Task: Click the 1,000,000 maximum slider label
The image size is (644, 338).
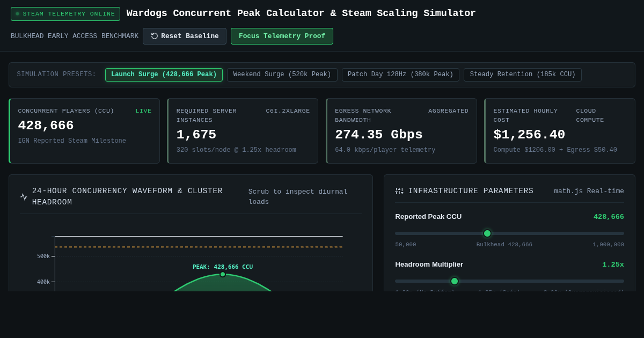Action: point(608,245)
